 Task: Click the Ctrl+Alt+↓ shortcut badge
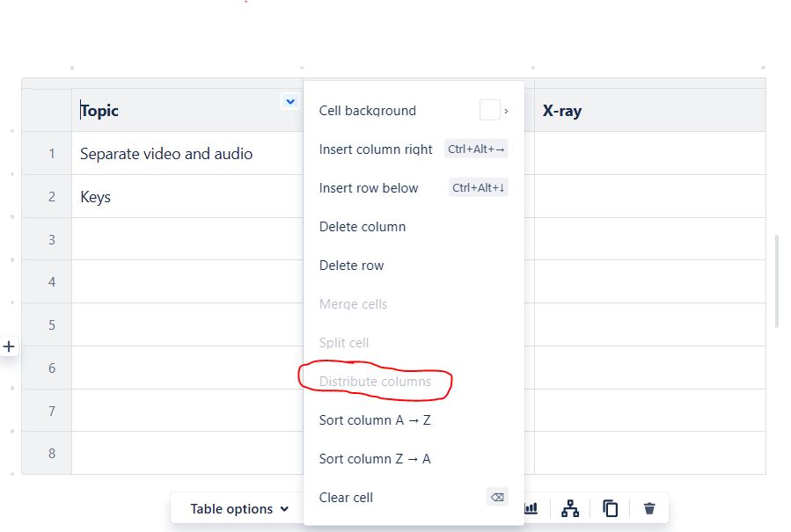[478, 187]
